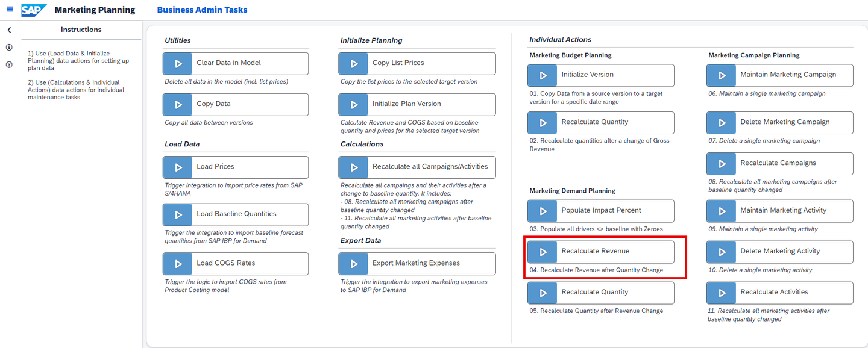Viewport: 868px width, 348px height.
Task: Click the Maintain Marketing Campaign label
Action: tap(788, 75)
